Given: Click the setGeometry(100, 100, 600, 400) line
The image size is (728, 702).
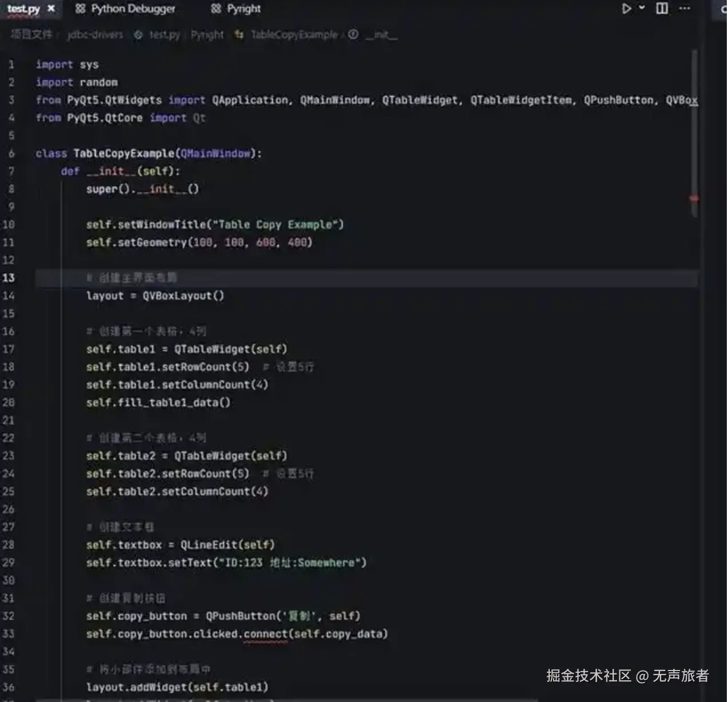Looking at the screenshot, I should pos(199,242).
